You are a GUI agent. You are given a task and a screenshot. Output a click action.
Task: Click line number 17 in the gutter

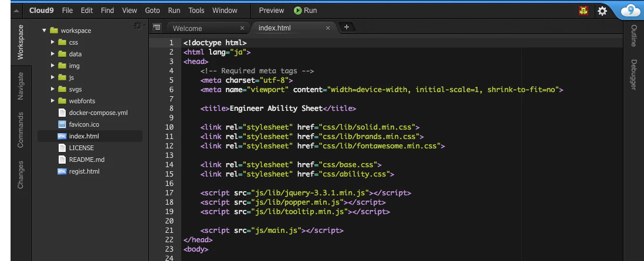[x=170, y=193]
